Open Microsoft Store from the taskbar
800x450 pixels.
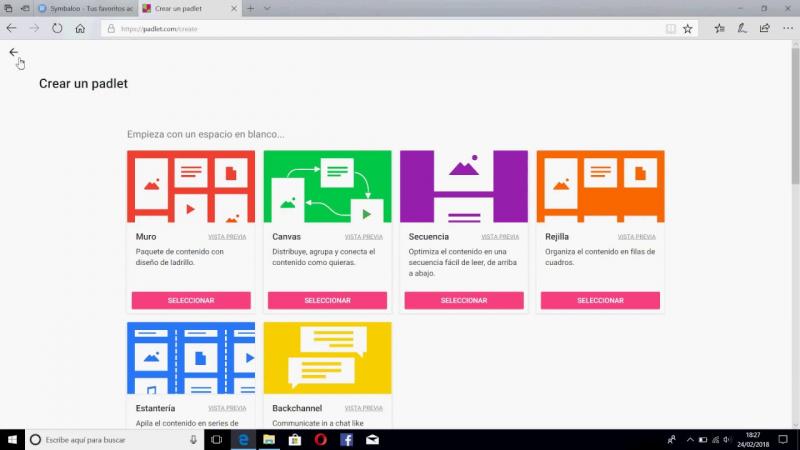coord(295,439)
